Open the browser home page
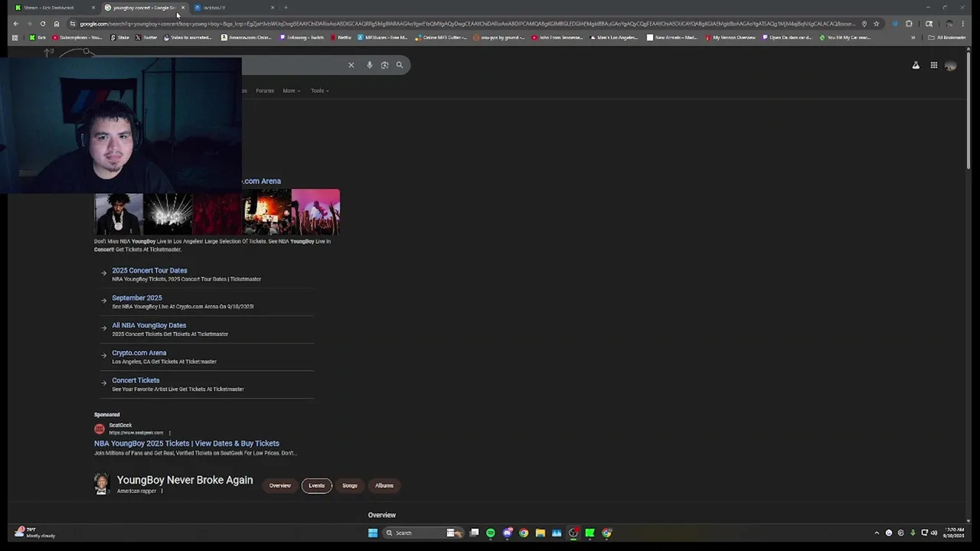Viewport: 980px width, 551px height. coord(57,24)
